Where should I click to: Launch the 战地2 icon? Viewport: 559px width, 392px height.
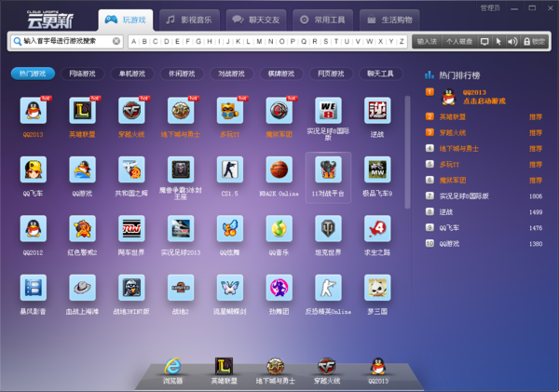181,288
